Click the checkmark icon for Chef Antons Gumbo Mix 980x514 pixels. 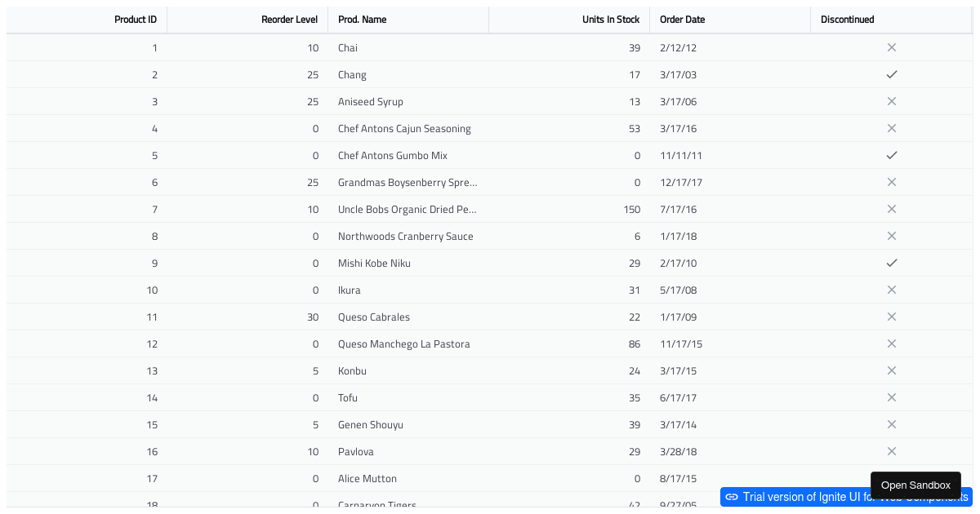pos(892,155)
